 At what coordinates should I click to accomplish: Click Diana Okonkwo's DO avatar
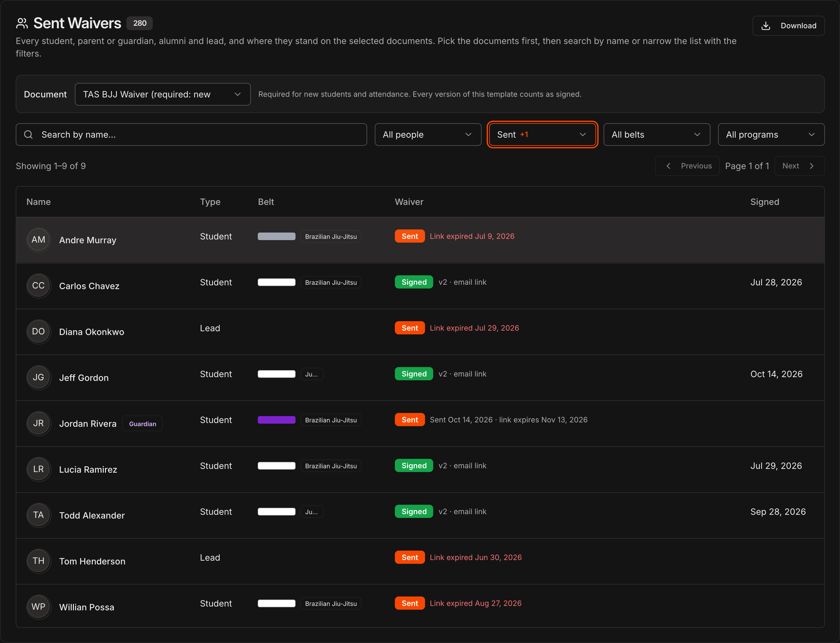[38, 332]
